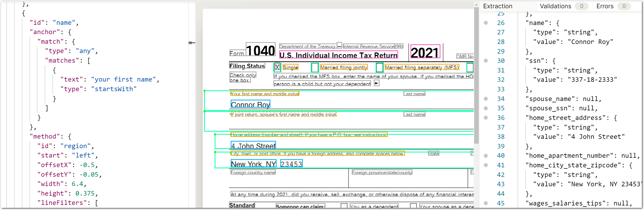Viewport: 644px width, 210px height.
Task: Click the 'City, town, or post office' label
Action: [x=317, y=154]
